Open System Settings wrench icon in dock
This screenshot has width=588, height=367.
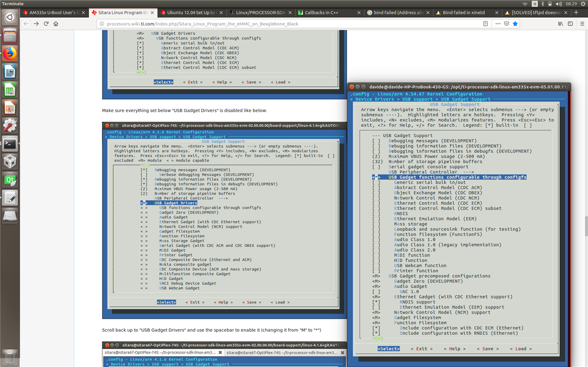point(10,126)
